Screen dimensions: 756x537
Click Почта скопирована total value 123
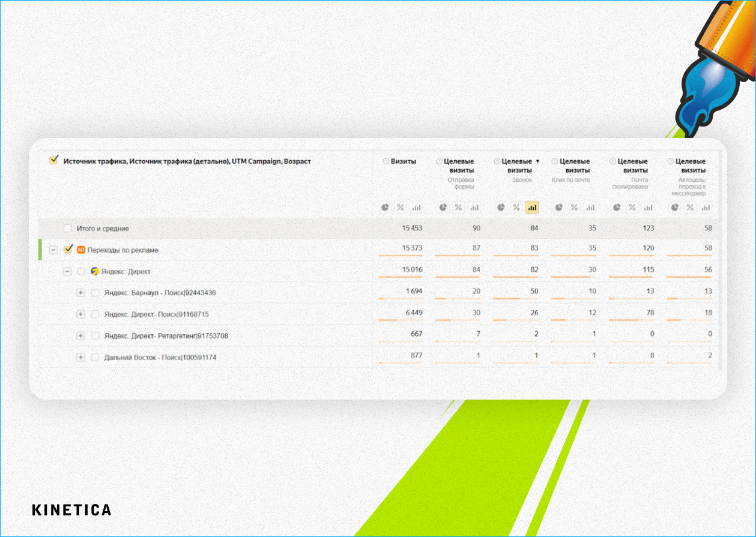(x=648, y=229)
